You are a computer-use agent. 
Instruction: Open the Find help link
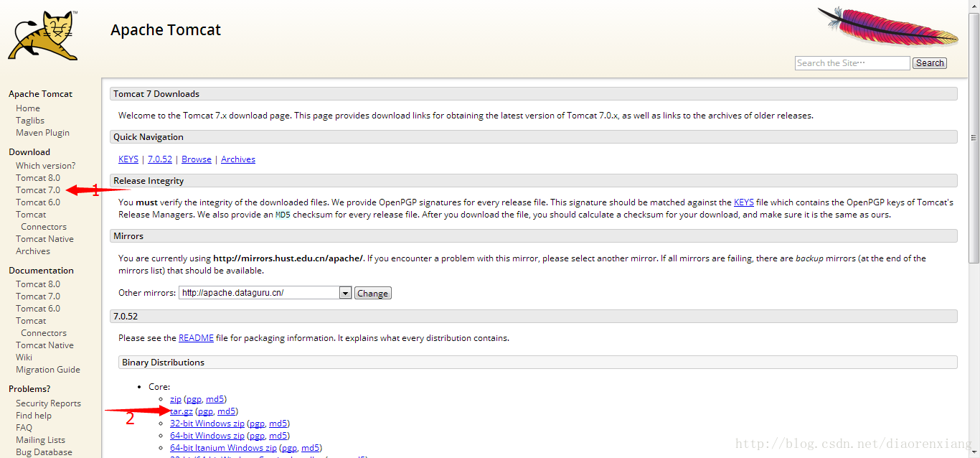[34, 416]
